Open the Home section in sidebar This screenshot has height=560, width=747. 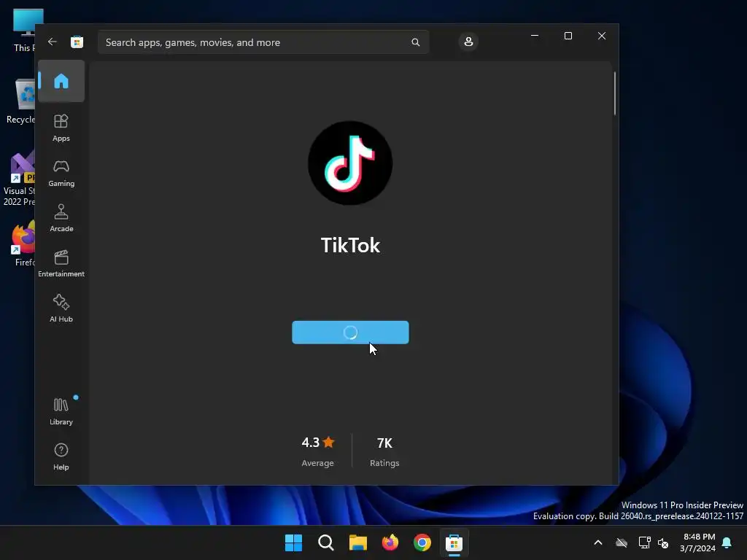pos(61,81)
